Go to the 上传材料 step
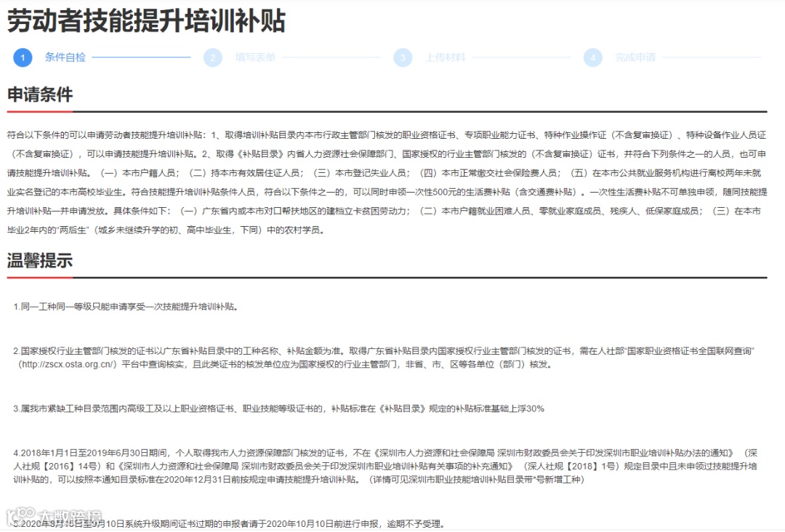The image size is (785, 532). pos(446,57)
